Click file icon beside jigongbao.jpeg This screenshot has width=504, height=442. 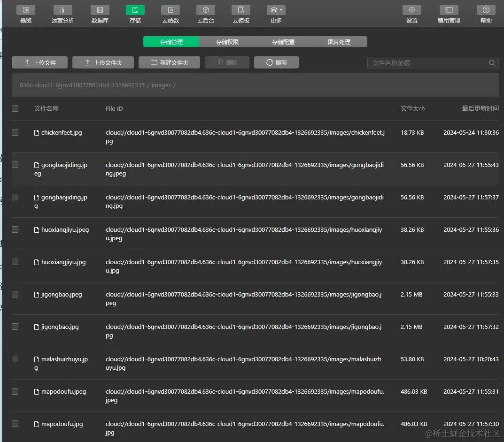click(x=37, y=295)
